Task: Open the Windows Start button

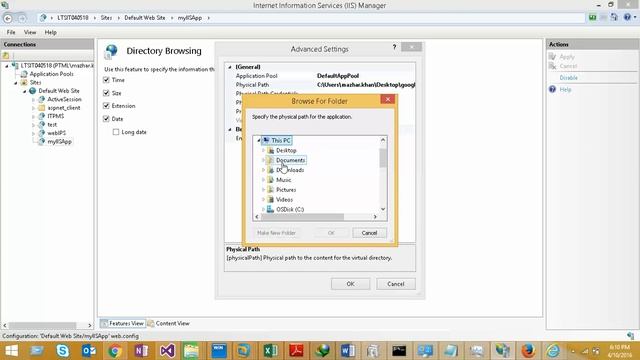Action: (11, 351)
